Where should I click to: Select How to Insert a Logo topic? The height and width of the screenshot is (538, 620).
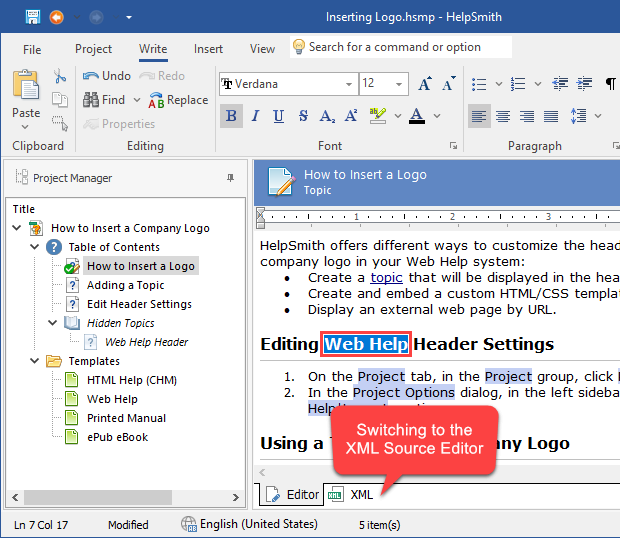(141, 266)
